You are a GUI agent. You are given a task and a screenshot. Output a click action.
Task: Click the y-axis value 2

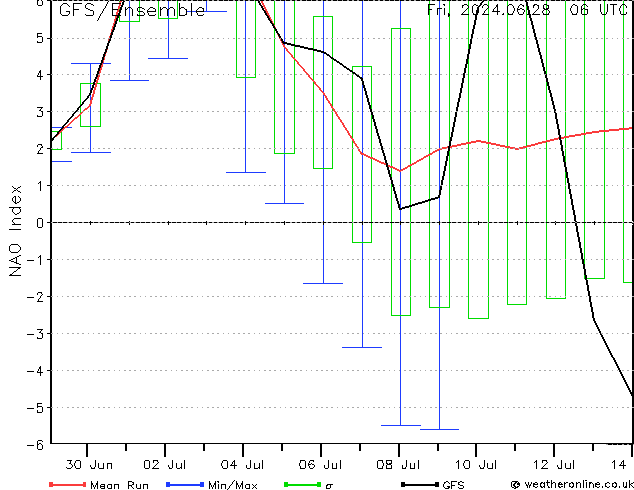tap(40, 149)
